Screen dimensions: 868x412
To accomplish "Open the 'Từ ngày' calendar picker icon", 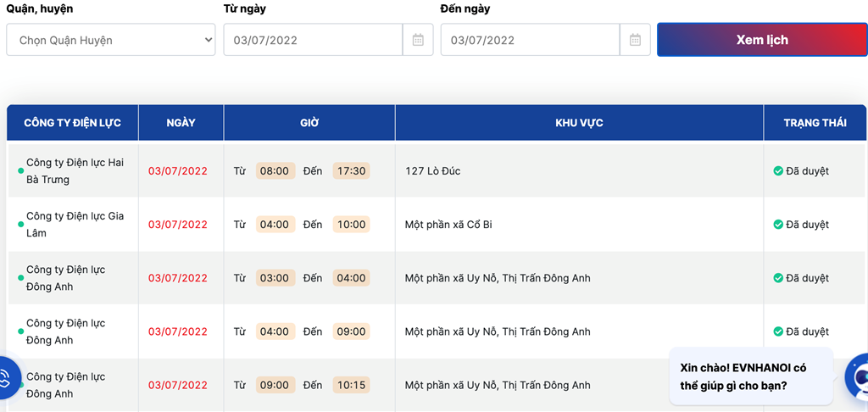I will (x=418, y=40).
